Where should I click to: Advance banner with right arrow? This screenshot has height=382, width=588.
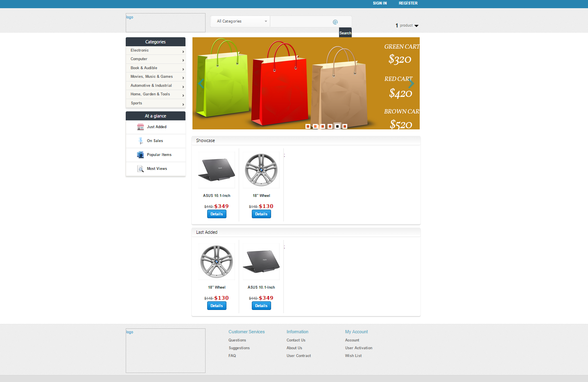411,84
